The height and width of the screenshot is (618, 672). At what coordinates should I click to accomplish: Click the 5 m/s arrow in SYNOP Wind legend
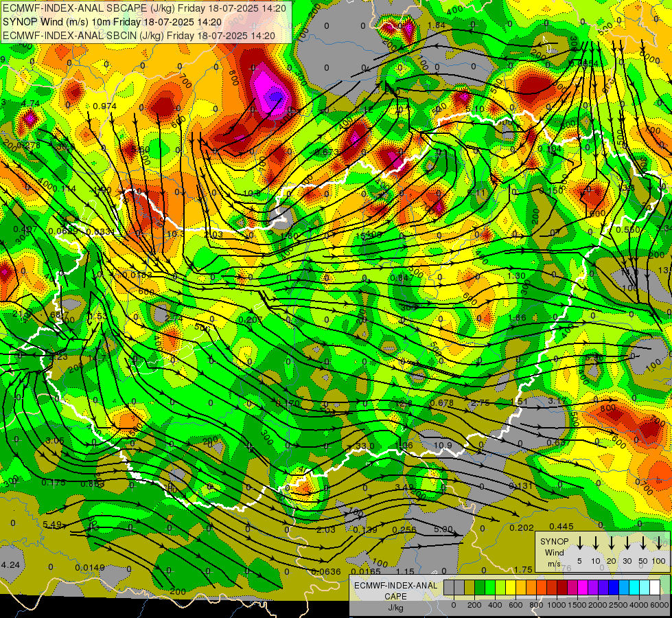[x=579, y=542]
